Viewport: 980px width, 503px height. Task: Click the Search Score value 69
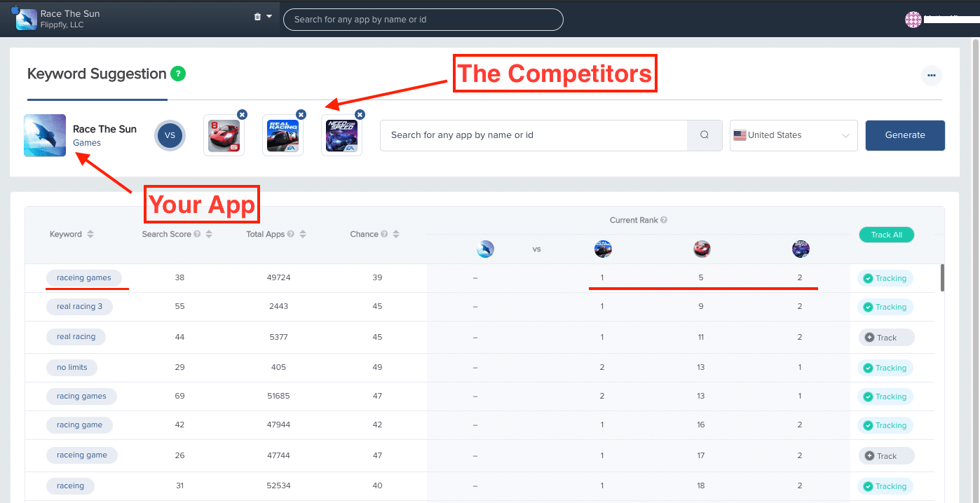179,397
